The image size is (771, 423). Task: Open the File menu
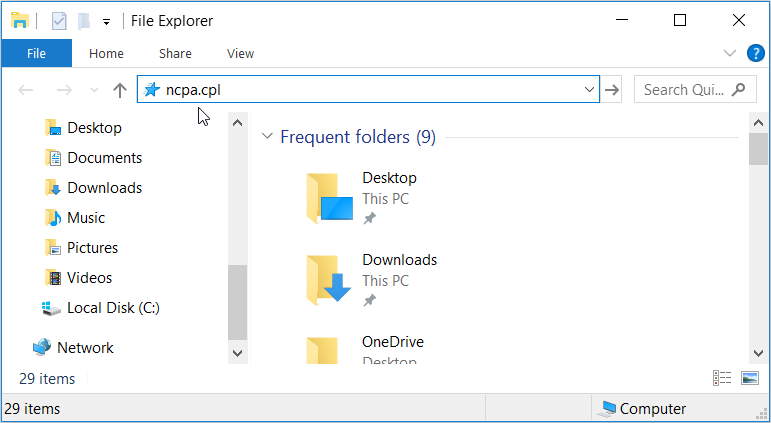coord(36,53)
